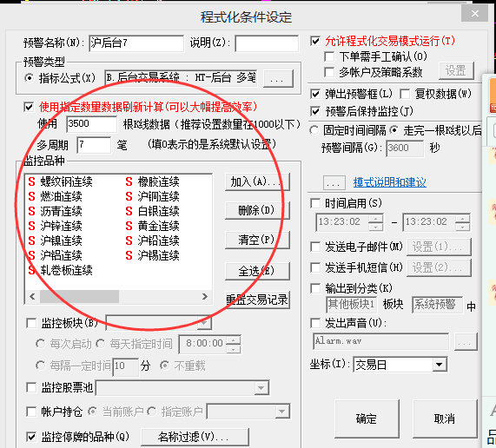Select 走完一根K线以后 radio button
496x448 pixels.
[x=394, y=130]
